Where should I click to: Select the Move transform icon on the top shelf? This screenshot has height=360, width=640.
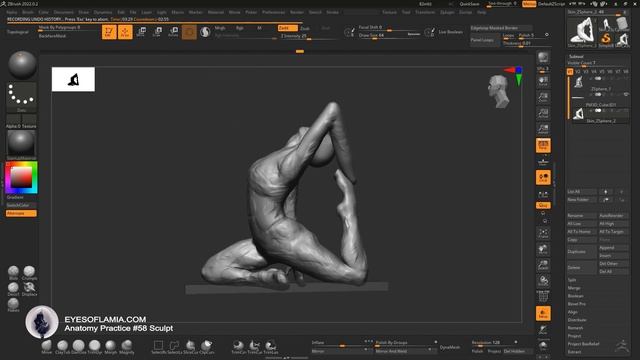tap(141, 32)
